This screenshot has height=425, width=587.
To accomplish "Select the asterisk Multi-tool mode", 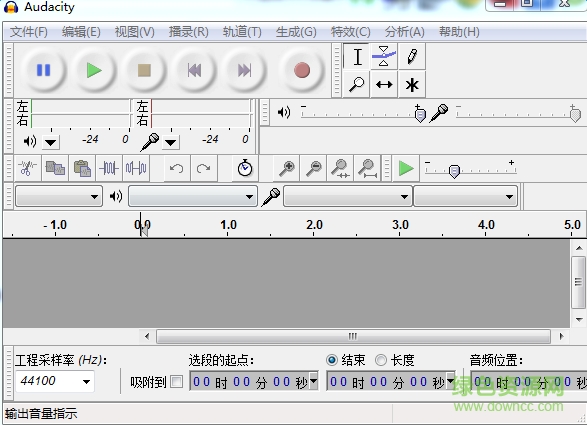I will [x=412, y=84].
